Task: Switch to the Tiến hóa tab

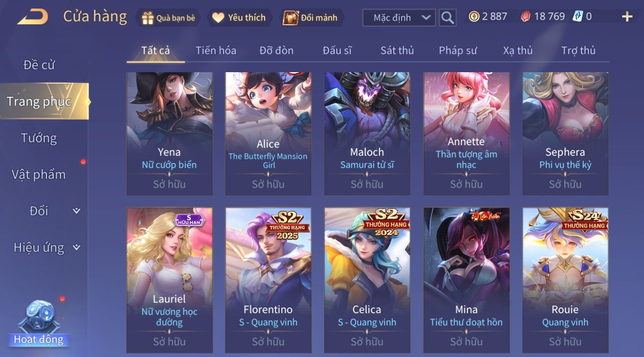Action: point(216,50)
